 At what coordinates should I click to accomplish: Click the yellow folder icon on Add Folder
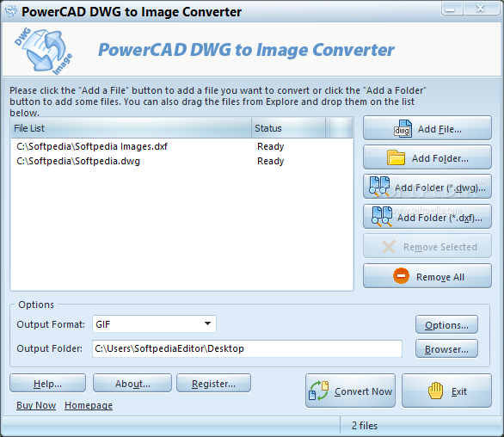coord(396,157)
